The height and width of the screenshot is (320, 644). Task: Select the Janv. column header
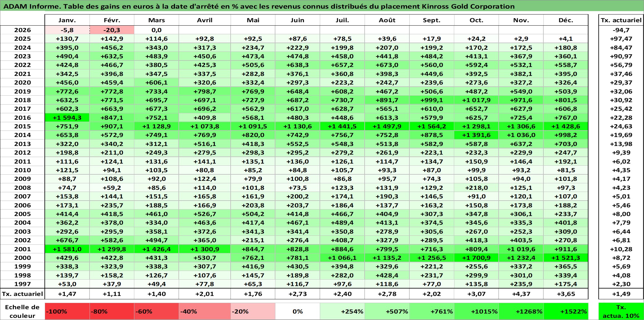67,20
